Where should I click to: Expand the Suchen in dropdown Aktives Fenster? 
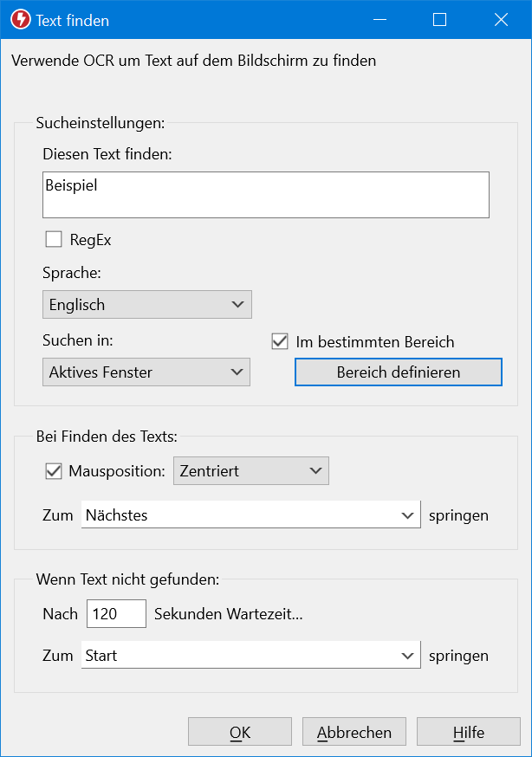[x=146, y=372]
